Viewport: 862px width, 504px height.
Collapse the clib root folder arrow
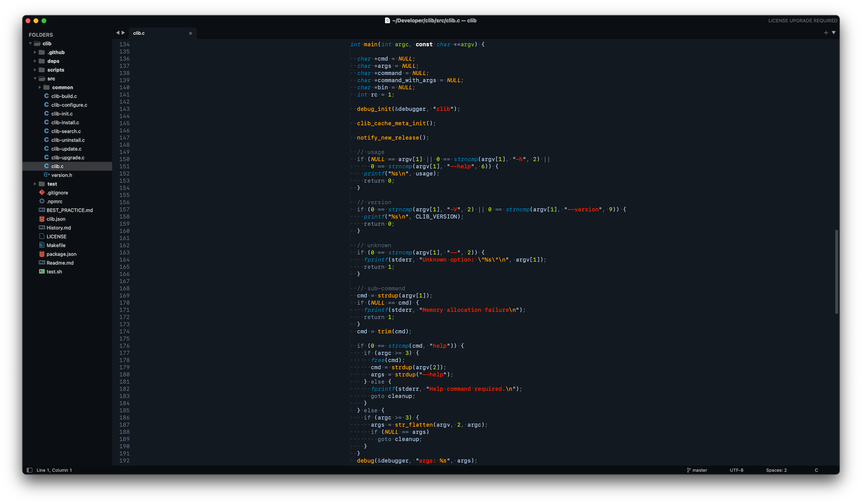pos(30,43)
